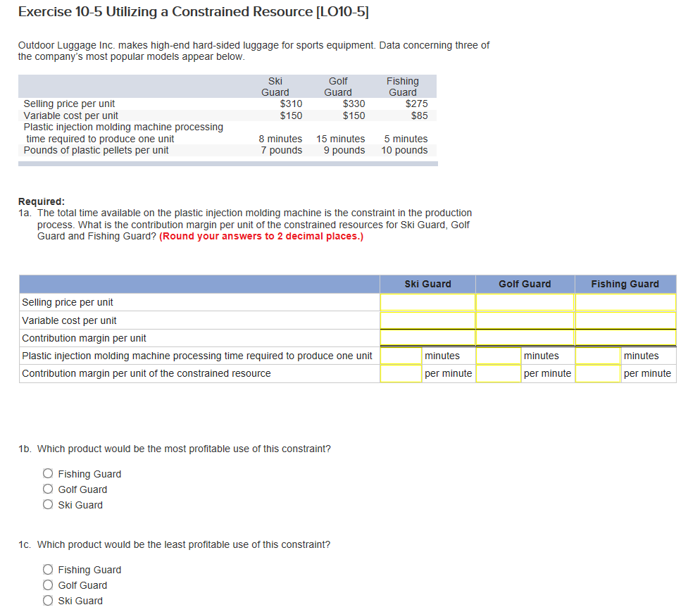Click Golf Guard processing time minutes input
Image resolution: width=700 pixels, height=612 pixels.
pyautogui.click(x=499, y=356)
